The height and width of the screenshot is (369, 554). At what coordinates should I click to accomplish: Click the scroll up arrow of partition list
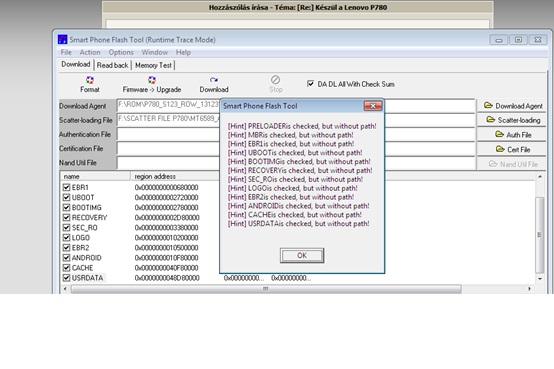point(540,176)
